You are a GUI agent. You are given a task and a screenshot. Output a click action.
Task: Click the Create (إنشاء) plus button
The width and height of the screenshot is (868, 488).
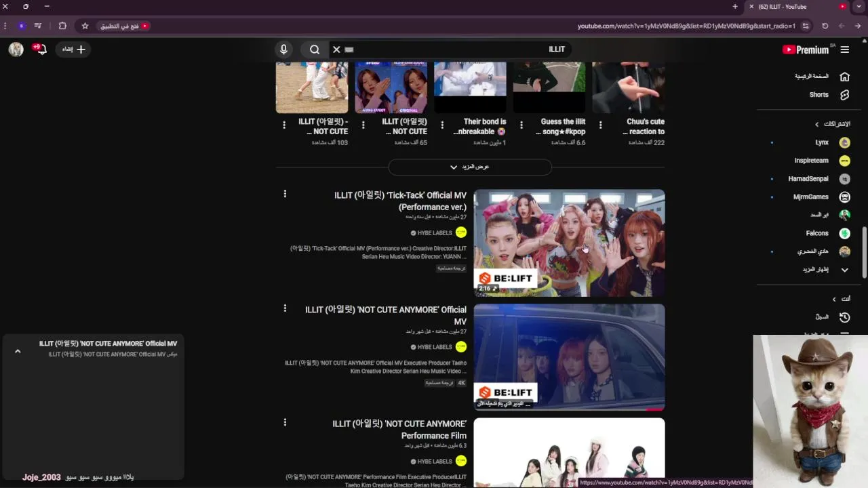coord(73,49)
